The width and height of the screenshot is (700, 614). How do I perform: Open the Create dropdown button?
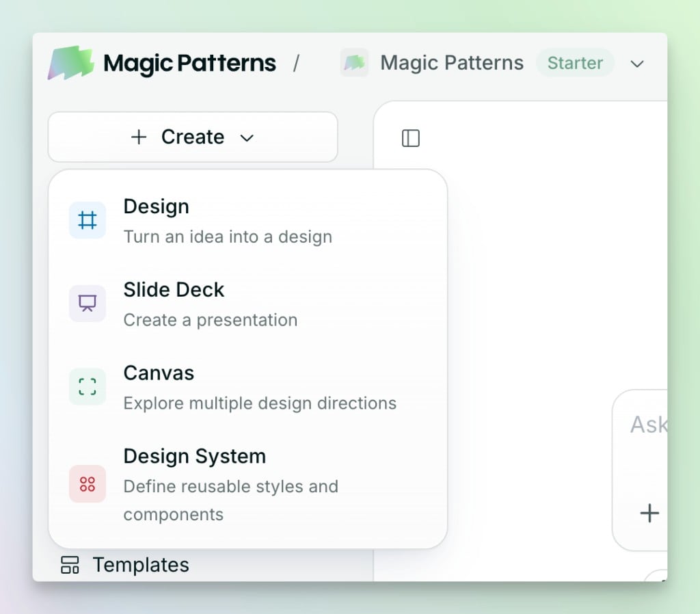[193, 137]
